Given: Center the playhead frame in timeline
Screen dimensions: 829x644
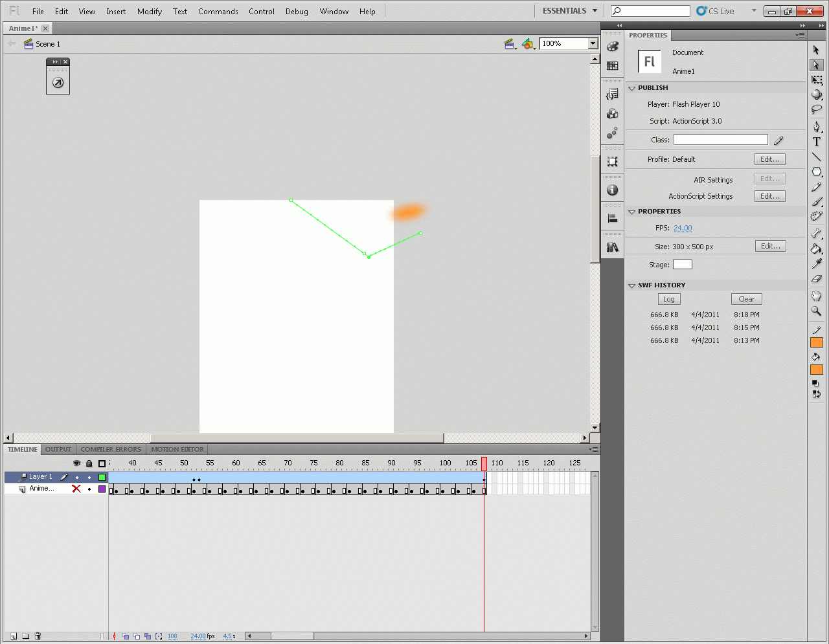Looking at the screenshot, I should [114, 636].
